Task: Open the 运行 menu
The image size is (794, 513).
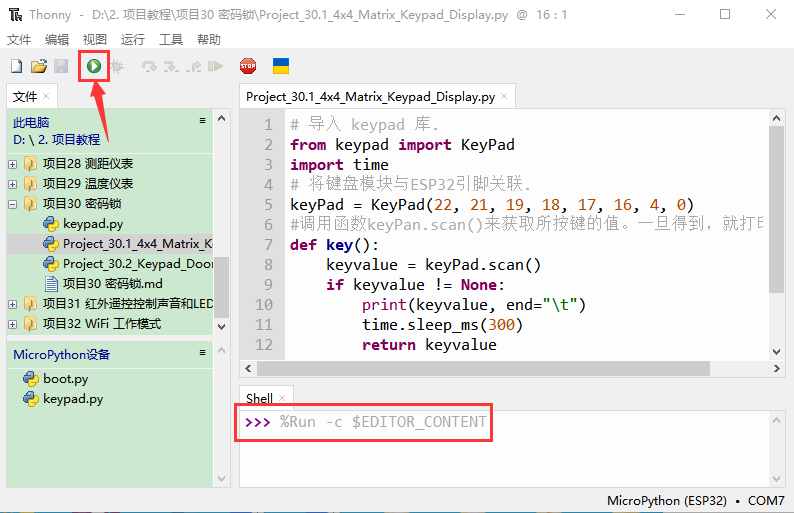Action: pos(132,39)
